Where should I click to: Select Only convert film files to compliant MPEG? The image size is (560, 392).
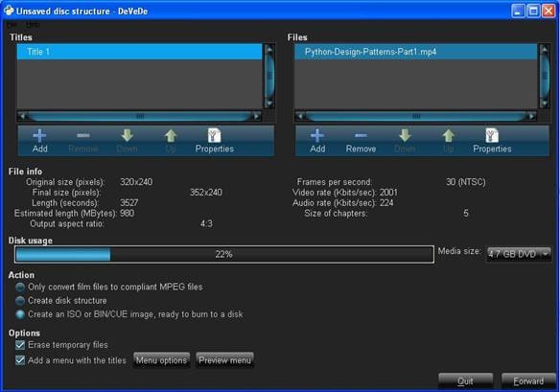click(20, 287)
